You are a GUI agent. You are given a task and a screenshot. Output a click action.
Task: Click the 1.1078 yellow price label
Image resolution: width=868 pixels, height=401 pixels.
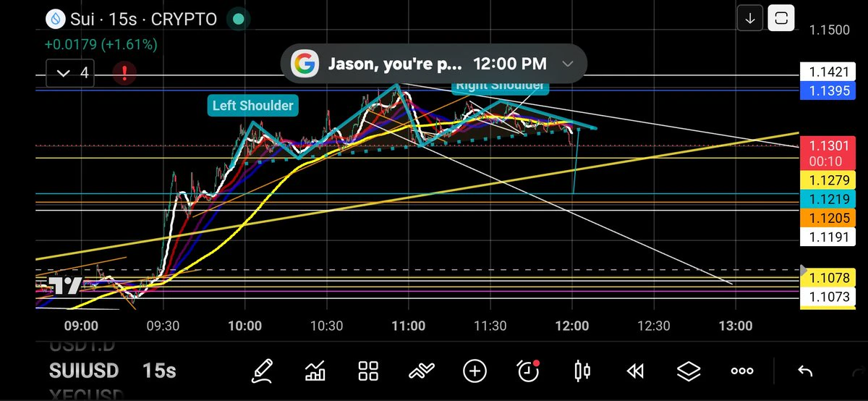pos(829,279)
